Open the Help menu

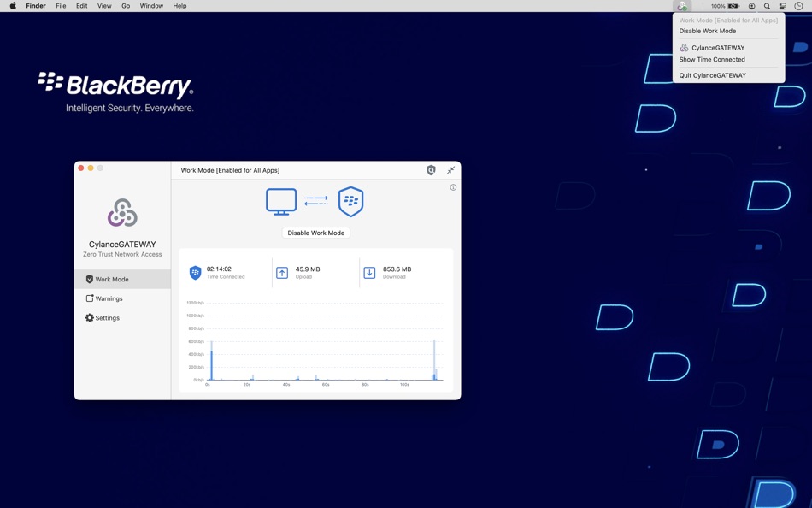click(179, 6)
